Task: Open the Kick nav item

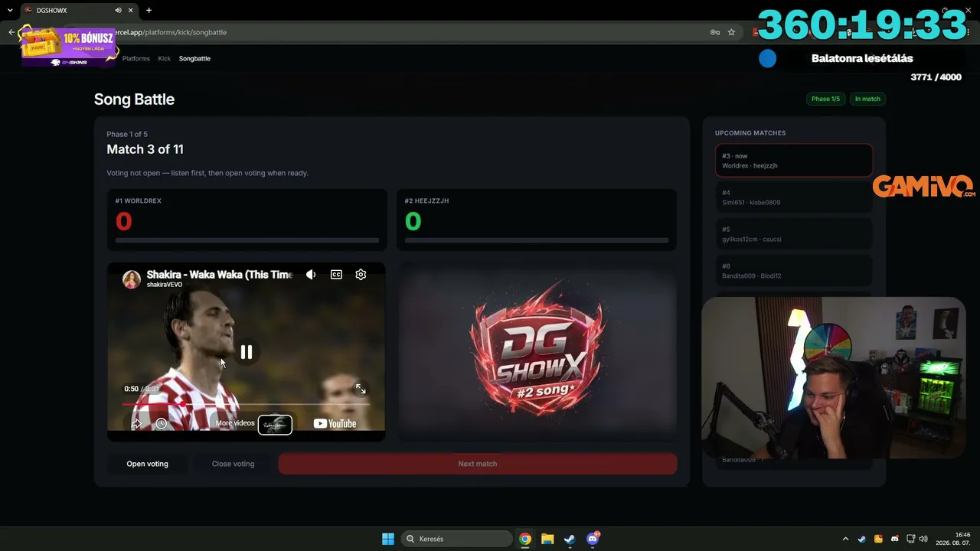Action: click(x=165, y=58)
